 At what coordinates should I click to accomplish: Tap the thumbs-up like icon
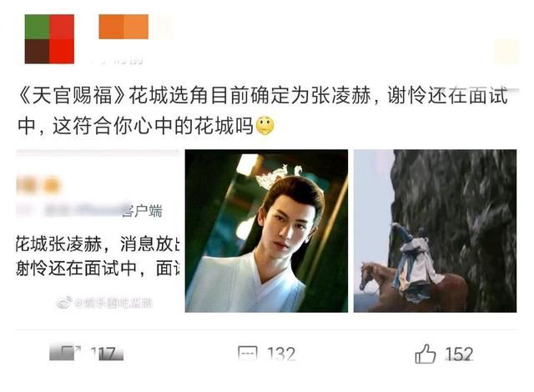click(426, 354)
